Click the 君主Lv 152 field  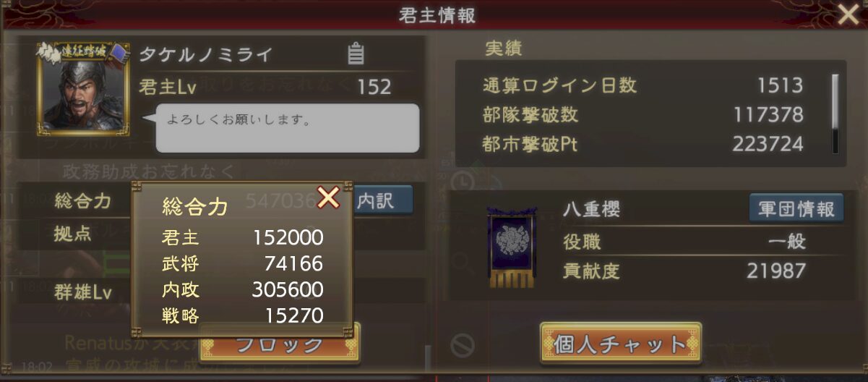266,88
